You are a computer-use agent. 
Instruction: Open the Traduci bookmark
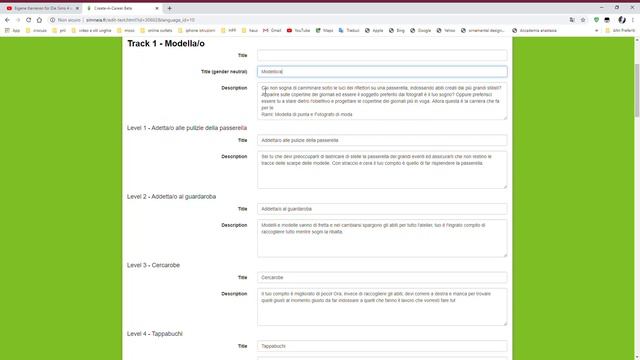tap(349, 31)
